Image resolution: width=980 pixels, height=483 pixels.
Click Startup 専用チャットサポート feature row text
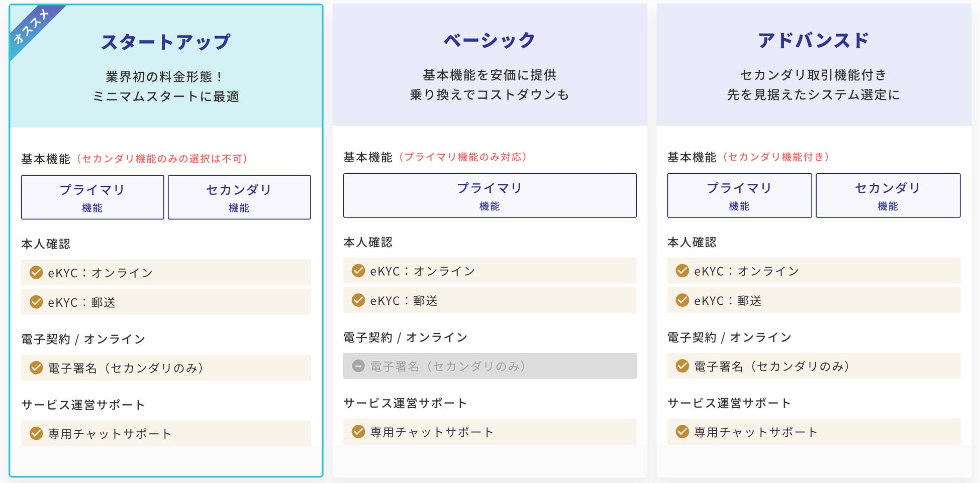110,434
